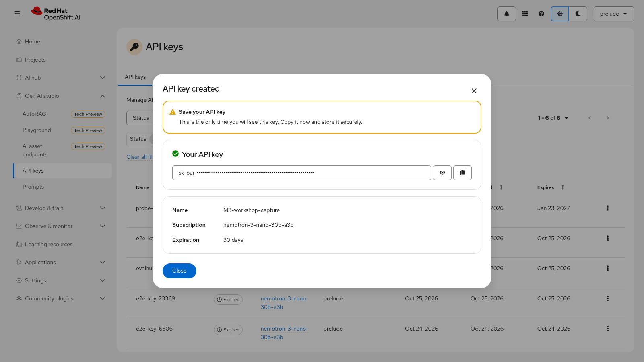Click nemotron link in e2e-key-6506 row
The image size is (644, 362).
285,333
